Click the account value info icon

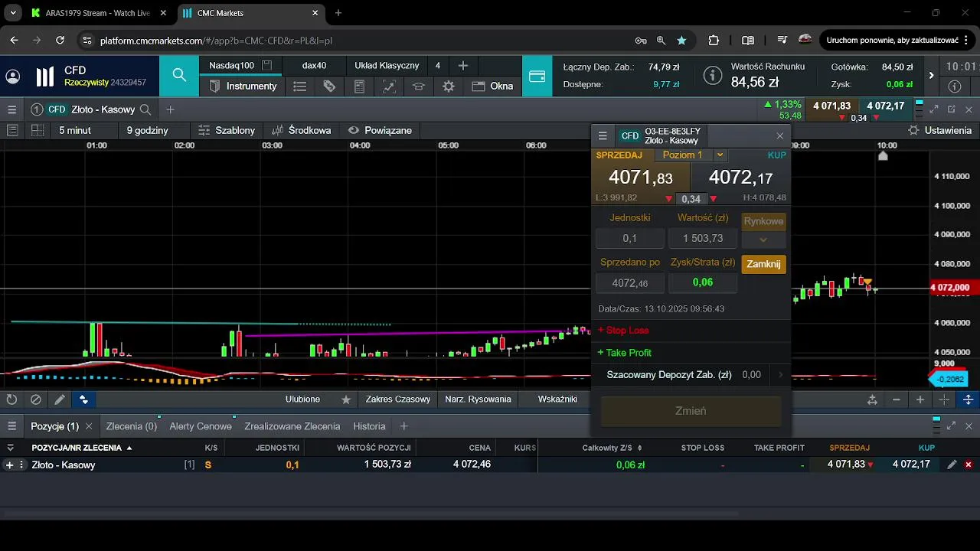713,76
